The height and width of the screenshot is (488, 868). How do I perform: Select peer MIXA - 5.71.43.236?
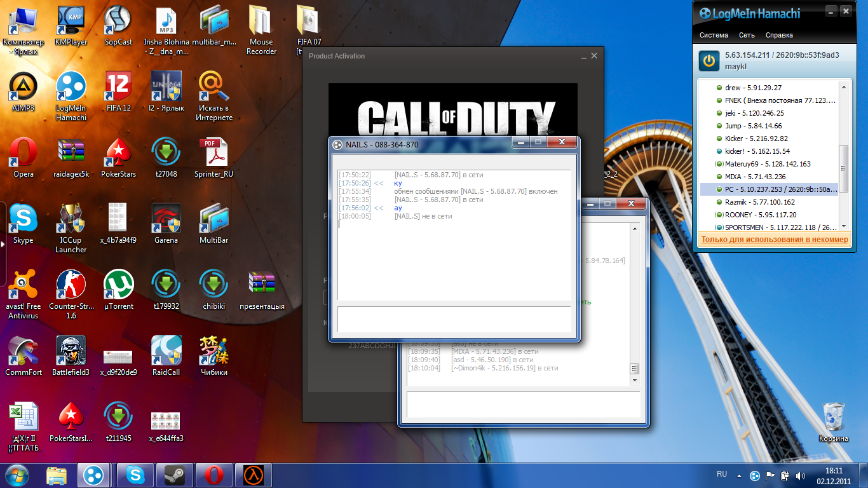tap(768, 177)
